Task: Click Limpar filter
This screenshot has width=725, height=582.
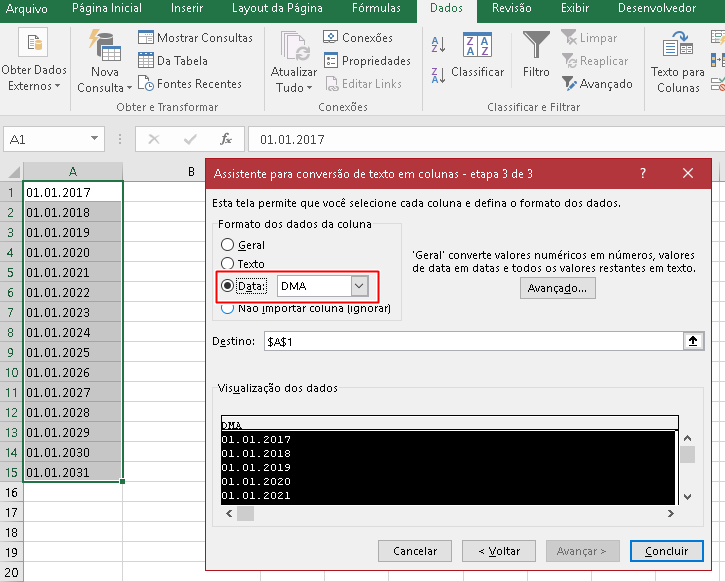Action: click(x=589, y=37)
